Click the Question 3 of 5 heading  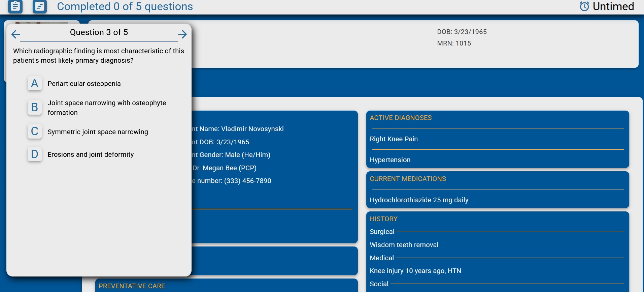point(99,32)
